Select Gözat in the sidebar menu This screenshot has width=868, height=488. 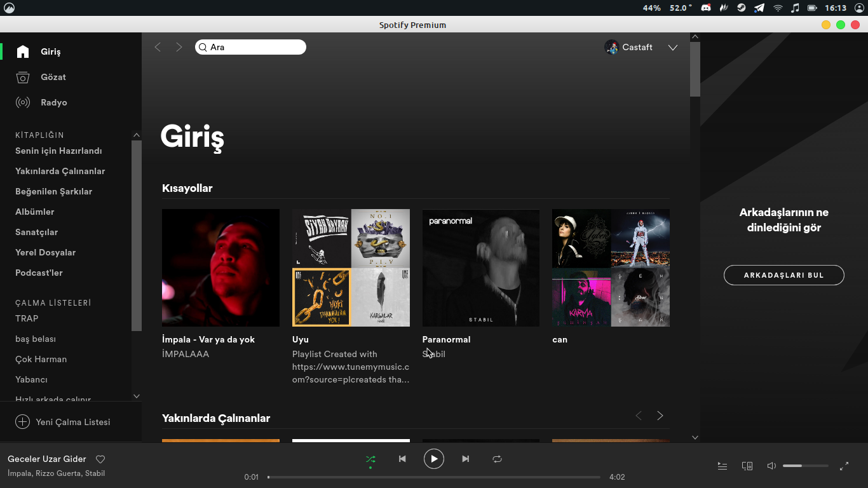point(53,77)
